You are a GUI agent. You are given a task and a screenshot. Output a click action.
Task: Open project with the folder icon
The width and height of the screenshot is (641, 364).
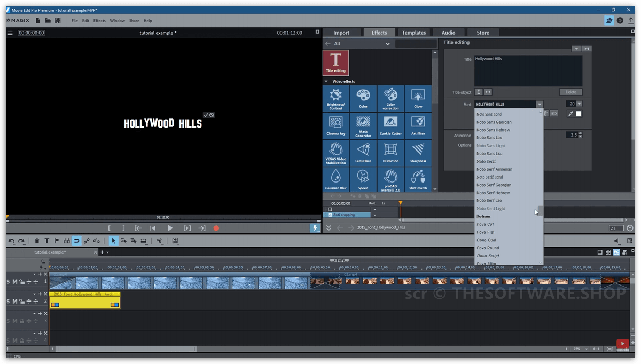click(x=48, y=20)
